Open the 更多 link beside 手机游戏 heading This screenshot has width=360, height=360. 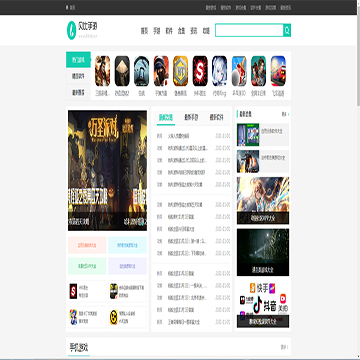coord(284,347)
